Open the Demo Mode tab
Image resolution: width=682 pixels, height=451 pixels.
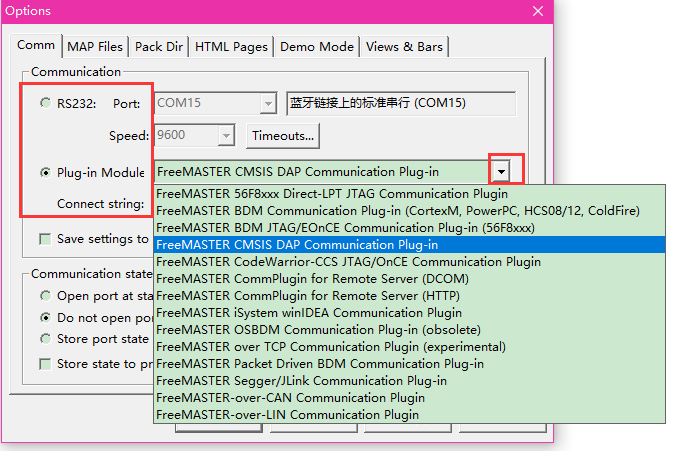pos(317,47)
